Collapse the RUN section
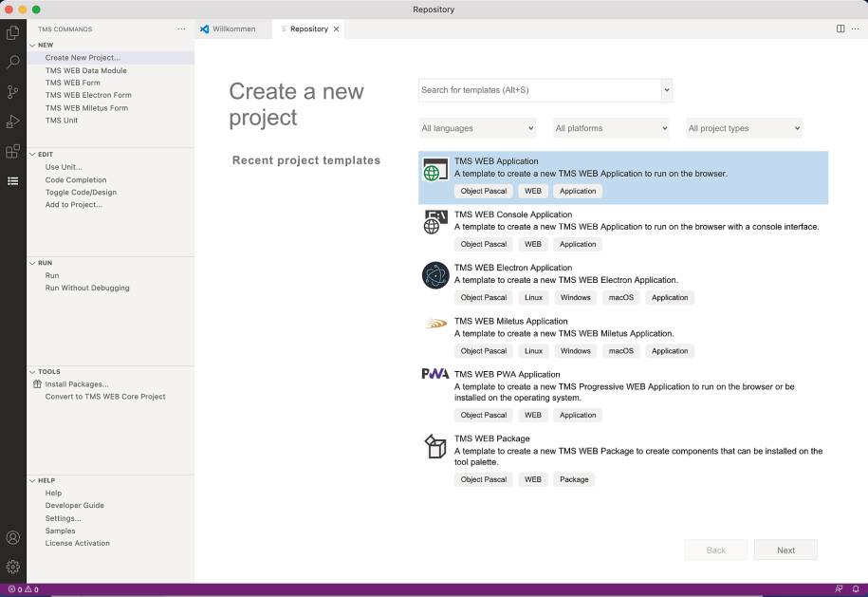 click(x=32, y=263)
